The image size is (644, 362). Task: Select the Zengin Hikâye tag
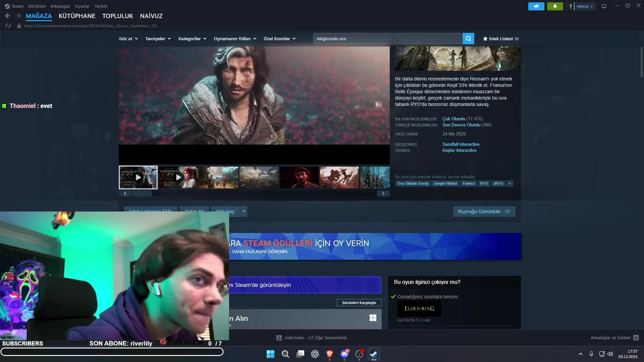tap(445, 184)
